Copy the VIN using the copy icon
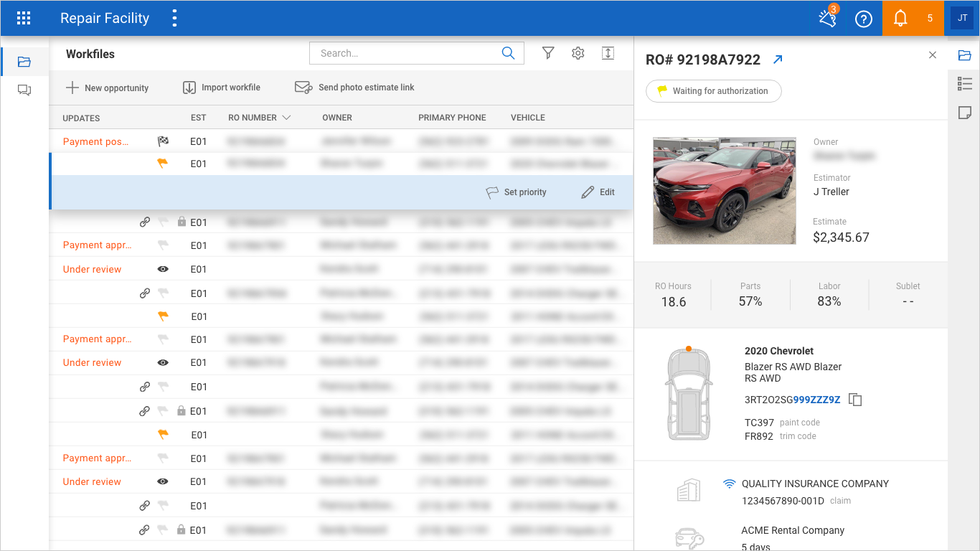Viewport: 980px width, 551px height. click(855, 400)
